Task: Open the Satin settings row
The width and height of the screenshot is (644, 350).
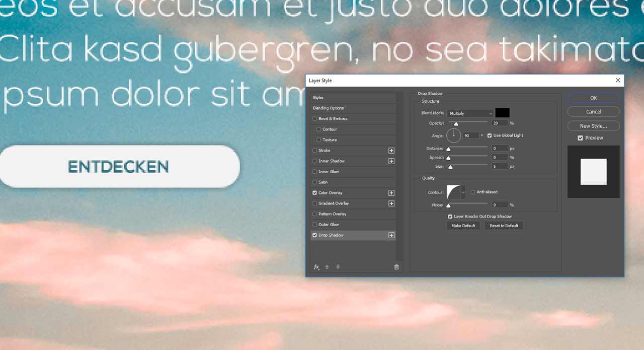Action: 353,182
